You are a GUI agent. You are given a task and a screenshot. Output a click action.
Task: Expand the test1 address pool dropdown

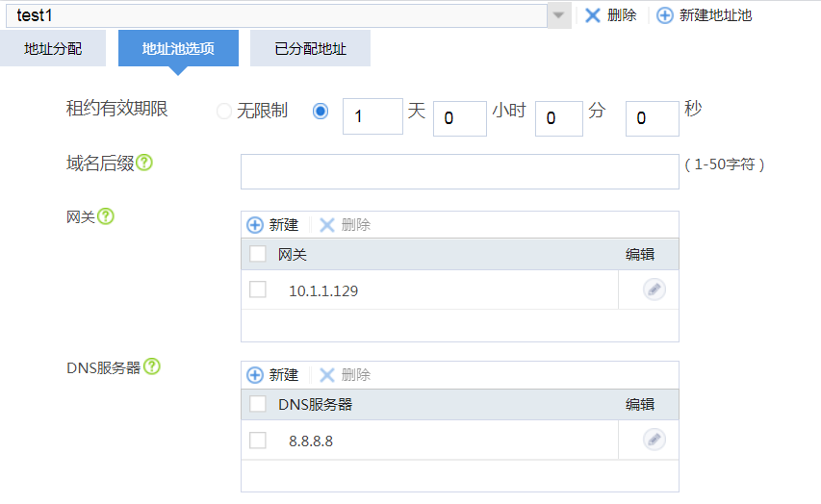click(558, 15)
